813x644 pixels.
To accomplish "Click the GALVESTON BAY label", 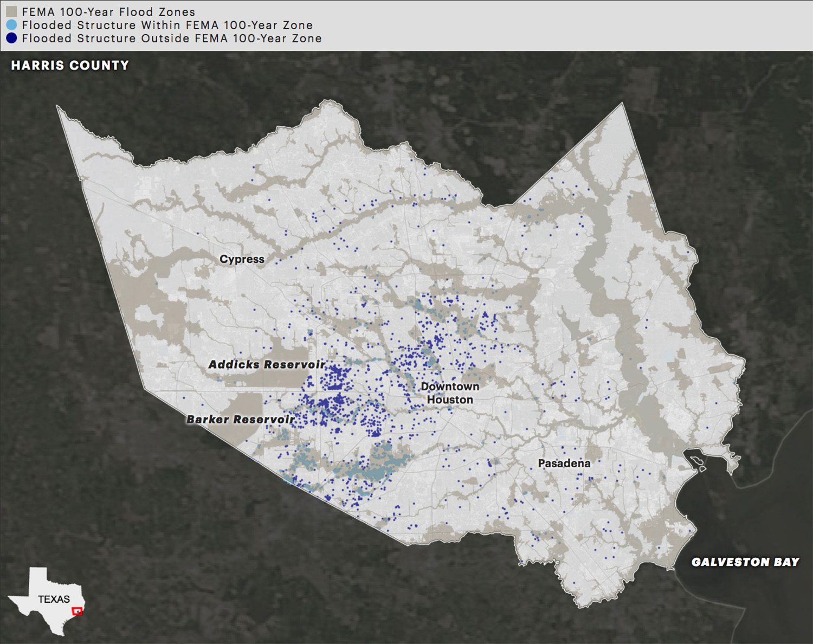I will [745, 562].
